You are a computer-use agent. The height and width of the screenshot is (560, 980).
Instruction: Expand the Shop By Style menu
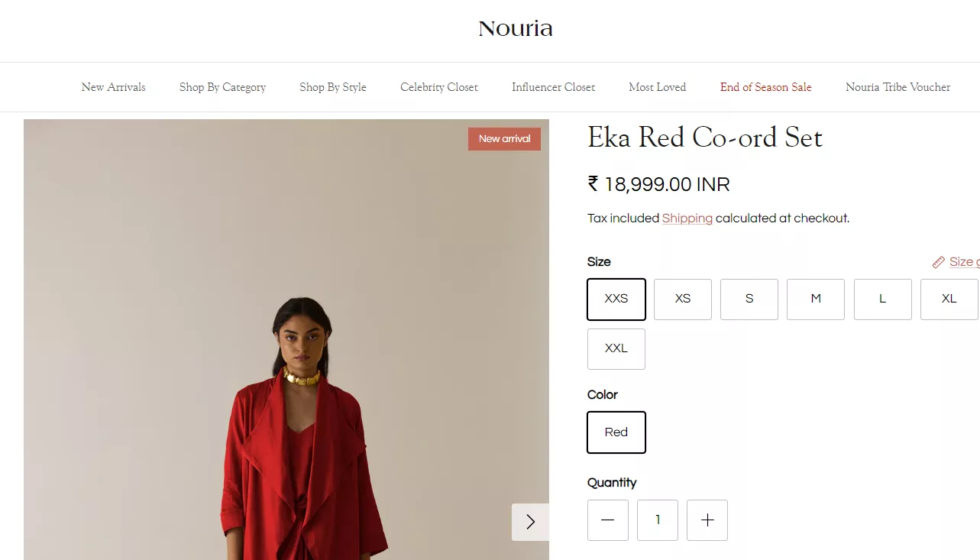click(333, 87)
